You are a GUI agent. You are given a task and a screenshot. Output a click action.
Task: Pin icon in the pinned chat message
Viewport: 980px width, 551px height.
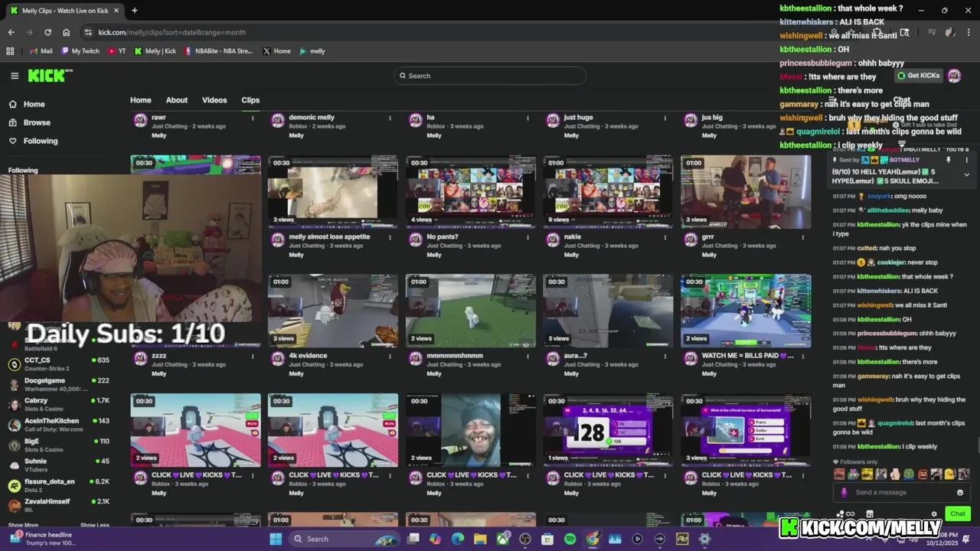tap(948, 160)
